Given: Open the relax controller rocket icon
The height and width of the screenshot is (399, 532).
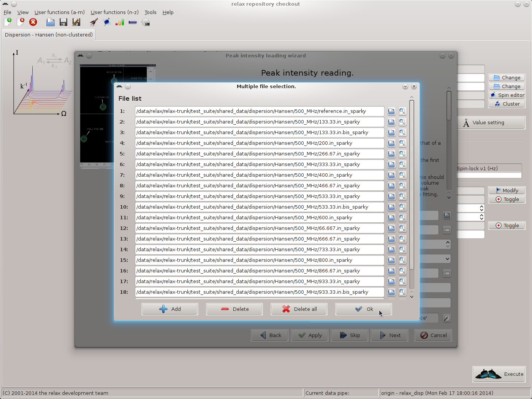Looking at the screenshot, I should pos(94,22).
